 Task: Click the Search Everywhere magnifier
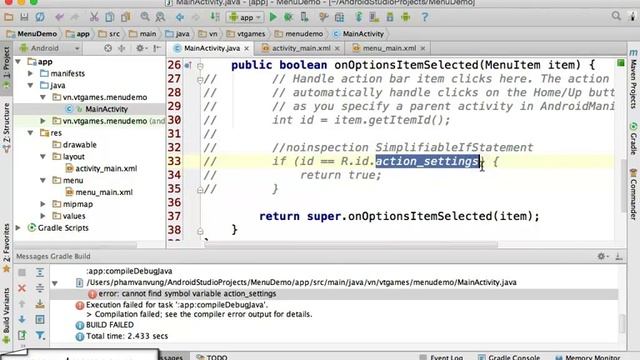pyautogui.click(x=616, y=16)
